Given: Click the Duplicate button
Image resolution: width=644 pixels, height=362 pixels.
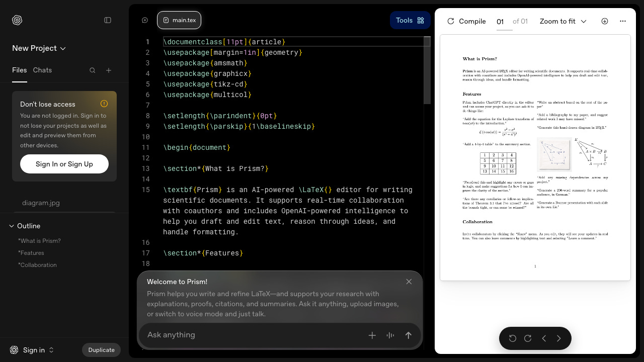Looking at the screenshot, I should tap(101, 350).
